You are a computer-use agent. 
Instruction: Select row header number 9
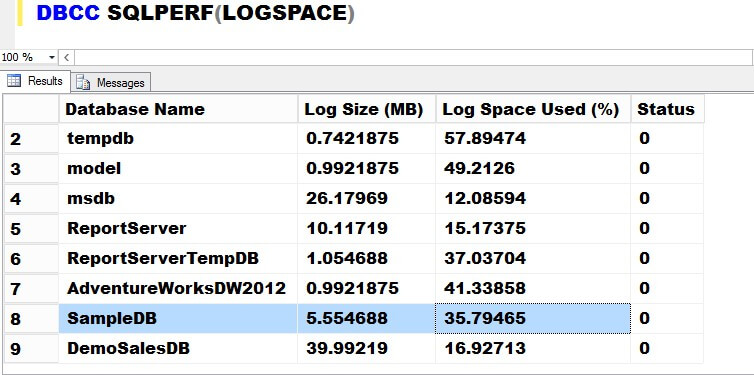tap(31, 349)
